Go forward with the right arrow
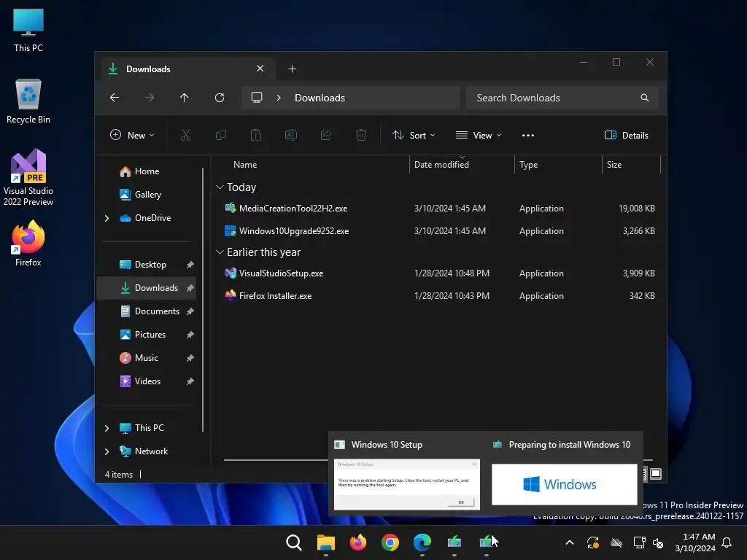 (x=150, y=98)
